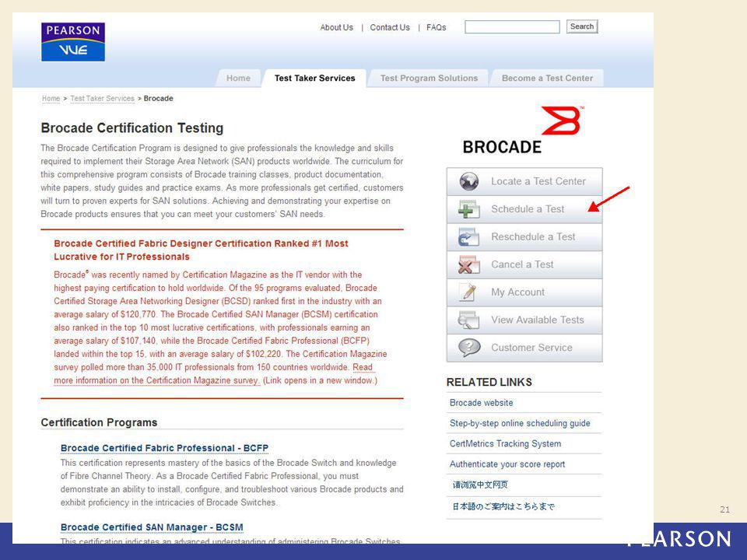Click the Brocade logo
The height and width of the screenshot is (560, 747).
pos(523,130)
